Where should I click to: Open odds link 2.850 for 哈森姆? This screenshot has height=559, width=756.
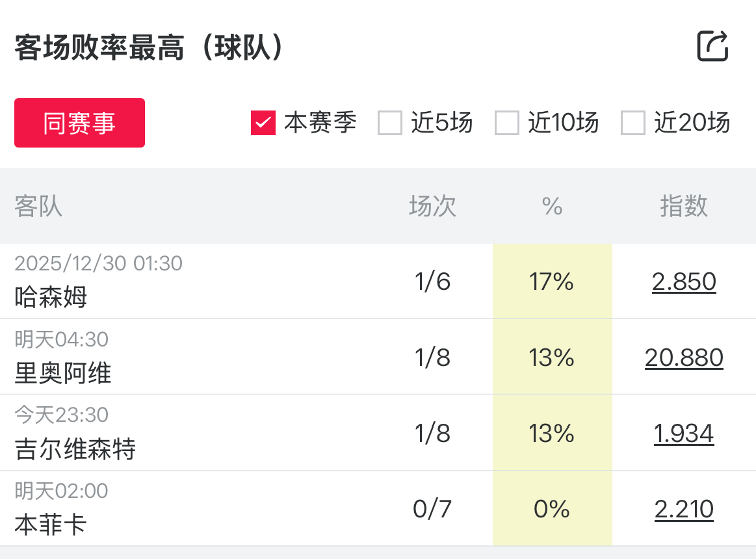[x=684, y=281]
